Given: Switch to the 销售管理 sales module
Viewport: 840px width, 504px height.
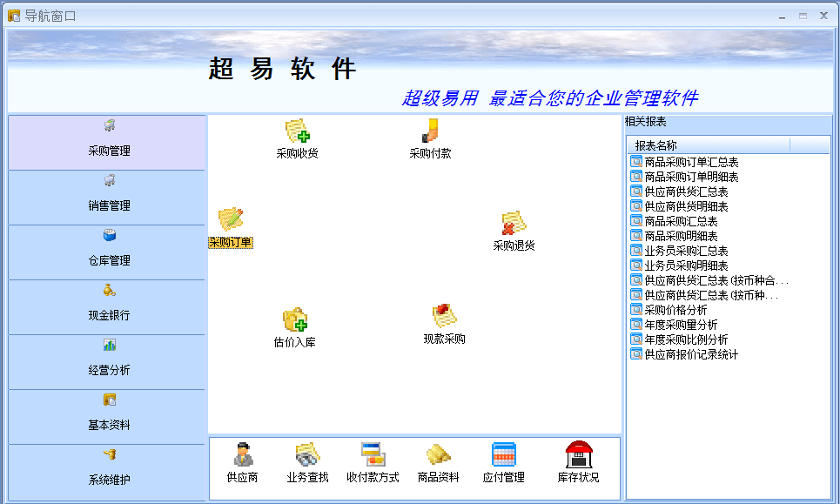Looking at the screenshot, I should point(108,197).
